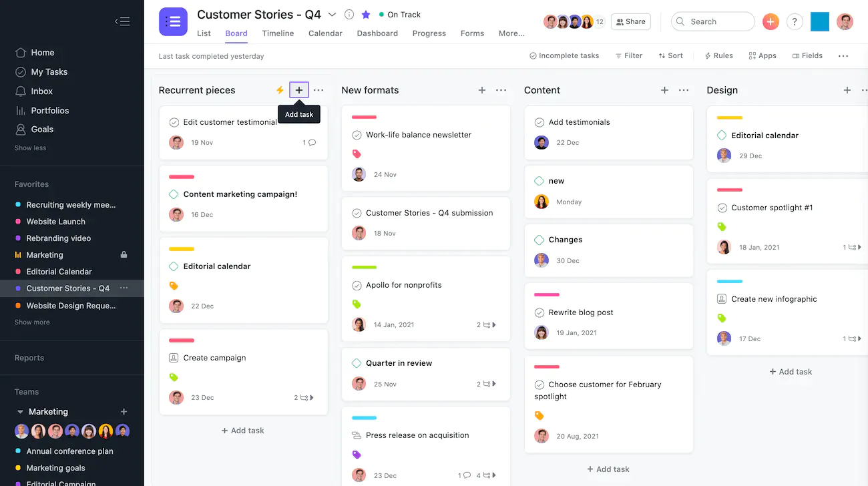Open project title dropdown chevron
Viewport: 868px width, 486px height.
tap(332, 15)
